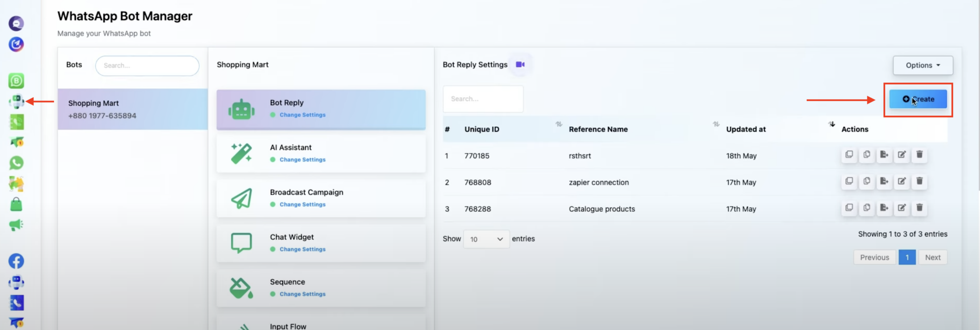Open the green robot sidebar icon
This screenshot has width=980, height=330.
(x=16, y=102)
